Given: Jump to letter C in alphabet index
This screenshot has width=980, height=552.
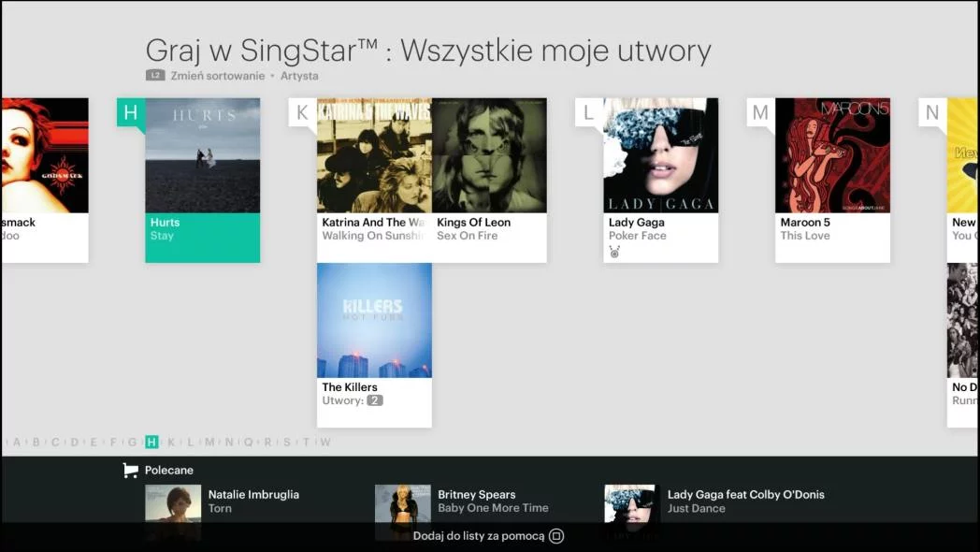Looking at the screenshot, I should pos(55,442).
